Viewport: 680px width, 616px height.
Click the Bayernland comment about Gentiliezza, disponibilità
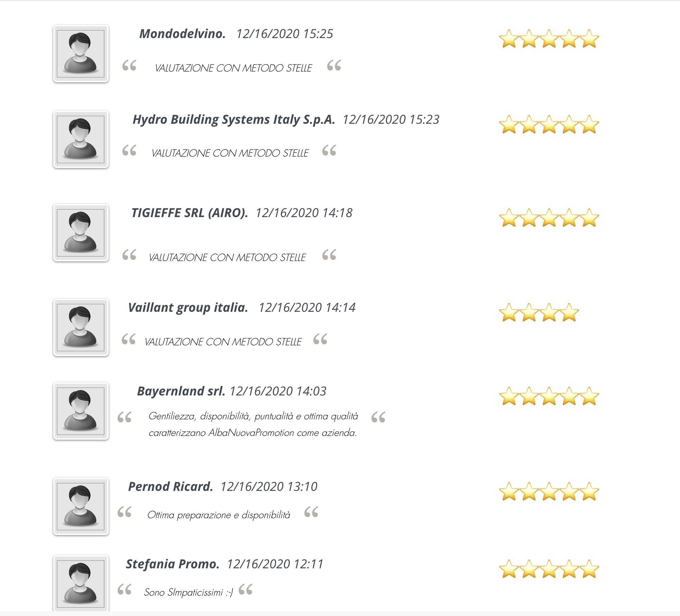(253, 424)
